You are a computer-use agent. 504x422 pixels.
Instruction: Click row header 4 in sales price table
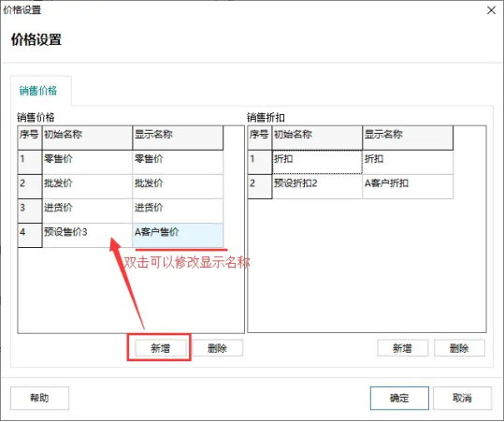30,236
